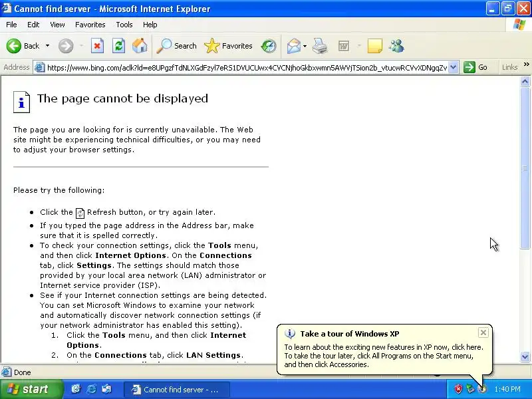
Task: Open the Forward history dropdown arrow
Action: pos(81,46)
